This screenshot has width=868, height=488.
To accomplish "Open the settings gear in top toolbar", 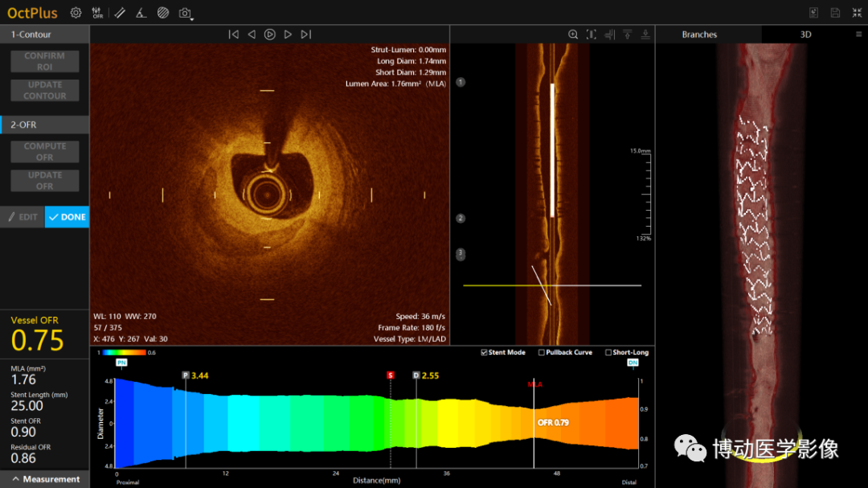I will pos(76,13).
